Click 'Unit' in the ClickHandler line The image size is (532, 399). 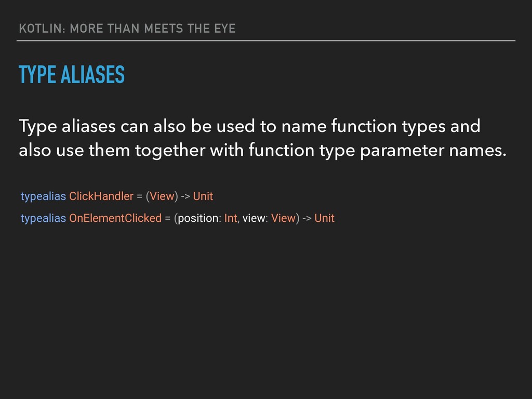203,196
